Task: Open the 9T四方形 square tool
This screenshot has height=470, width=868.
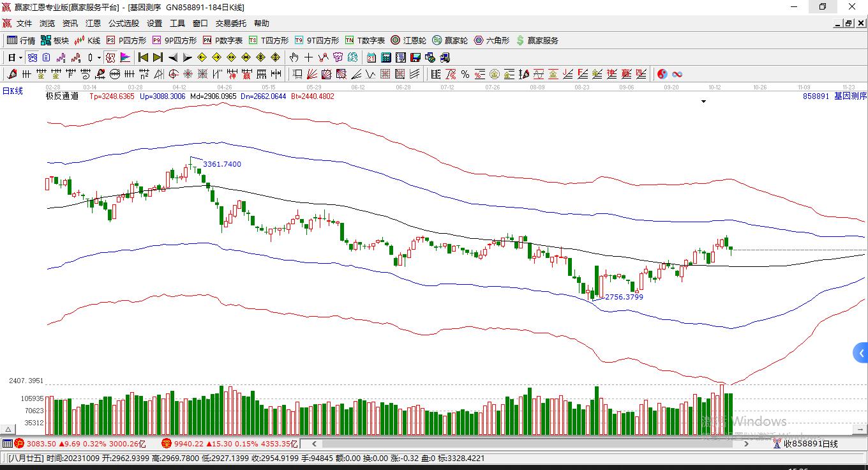Action: point(317,40)
